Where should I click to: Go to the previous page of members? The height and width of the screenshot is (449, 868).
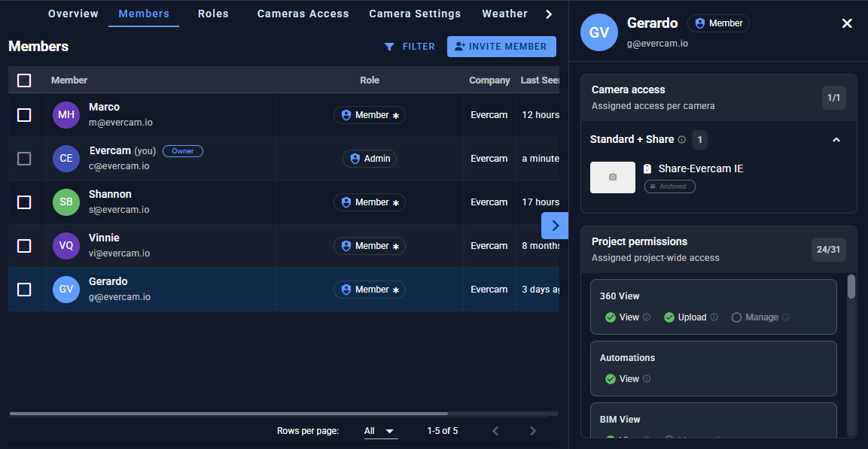[x=495, y=431]
